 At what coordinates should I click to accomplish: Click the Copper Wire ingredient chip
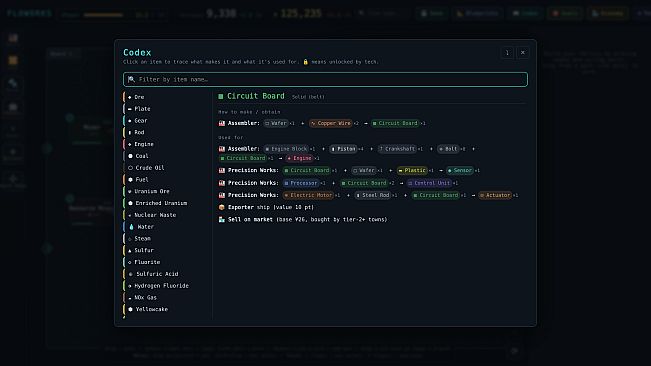coord(330,123)
